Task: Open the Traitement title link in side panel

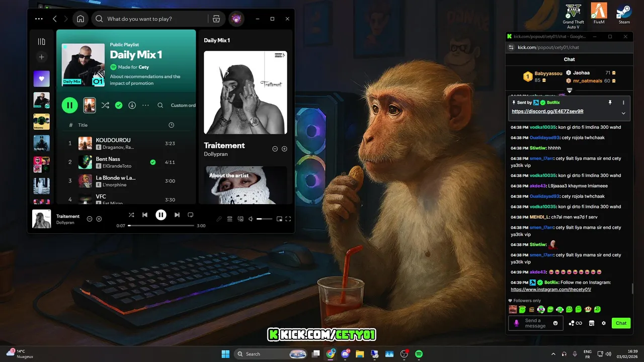Action: pos(224,145)
